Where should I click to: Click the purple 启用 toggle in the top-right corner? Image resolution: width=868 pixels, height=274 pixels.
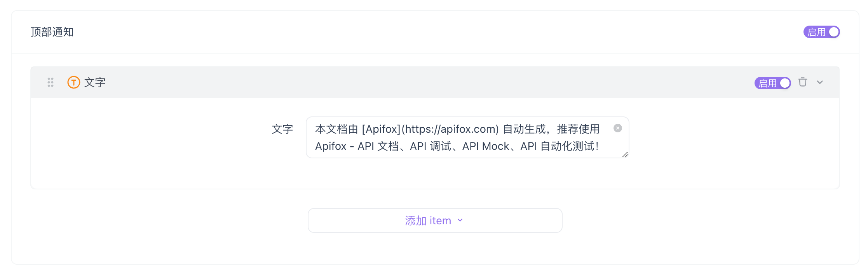coord(821,32)
